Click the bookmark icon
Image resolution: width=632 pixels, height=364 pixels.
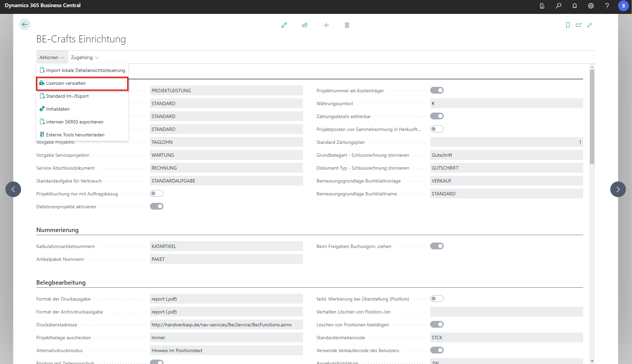568,25
